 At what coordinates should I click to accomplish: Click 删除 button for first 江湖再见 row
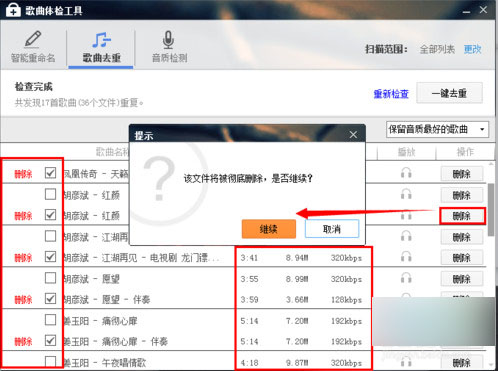462,237
